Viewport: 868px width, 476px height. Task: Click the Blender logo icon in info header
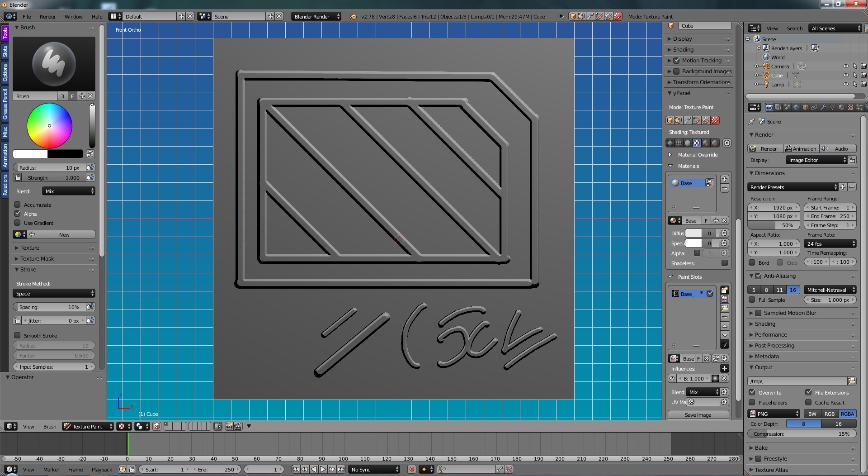pos(353,16)
